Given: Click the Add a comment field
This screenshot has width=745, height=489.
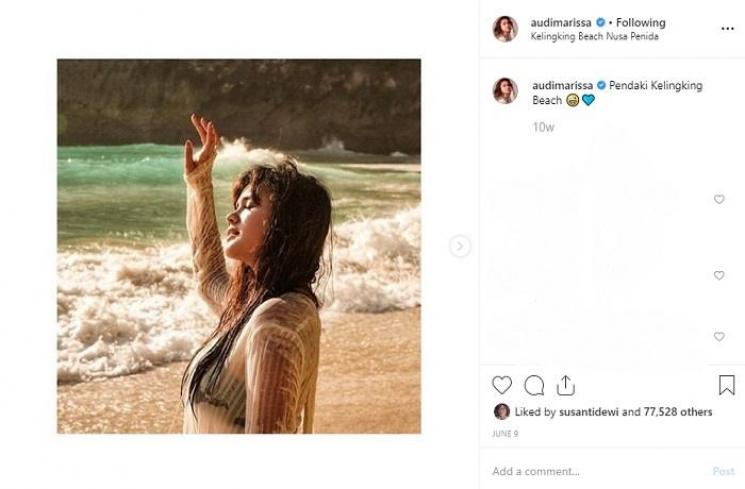Looking at the screenshot, I should [590, 471].
